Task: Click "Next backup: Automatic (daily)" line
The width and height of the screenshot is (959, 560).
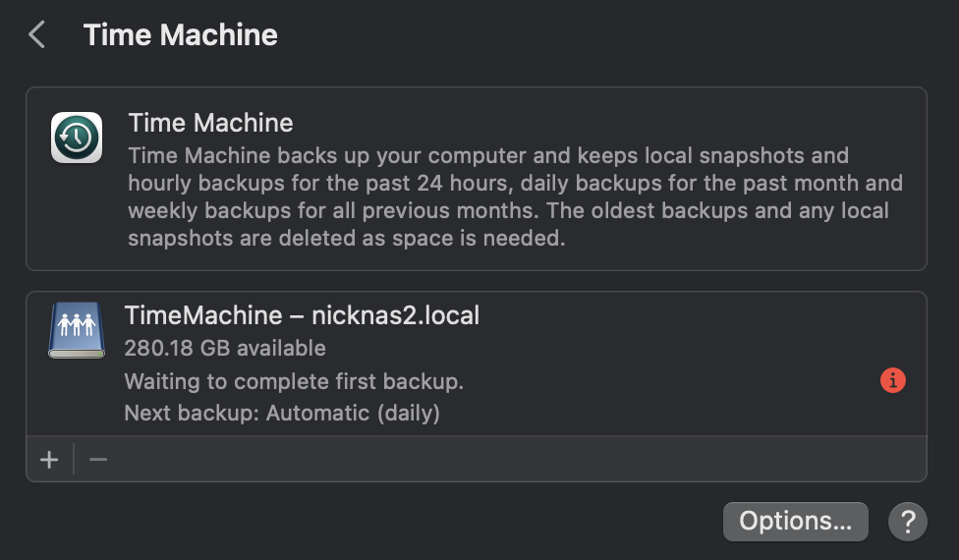Action: 282,413
